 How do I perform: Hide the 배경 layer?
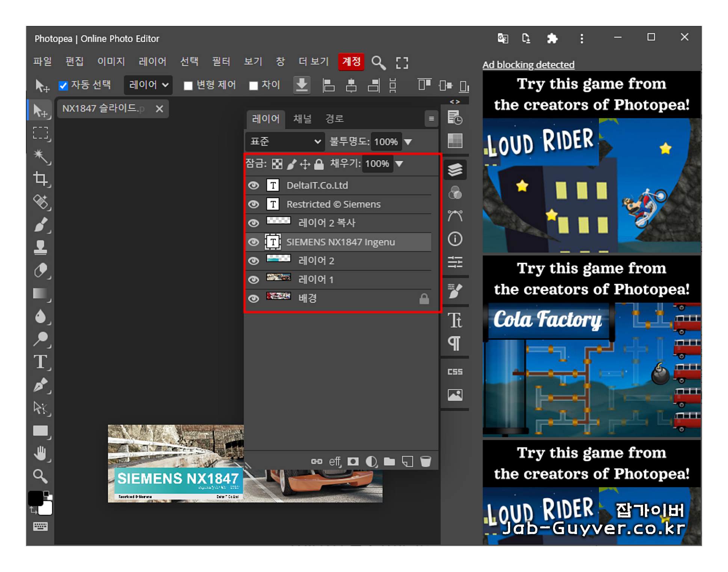coord(254,299)
